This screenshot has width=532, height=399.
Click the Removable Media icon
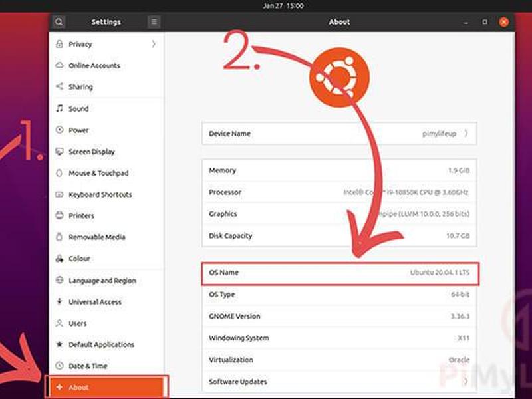point(59,237)
